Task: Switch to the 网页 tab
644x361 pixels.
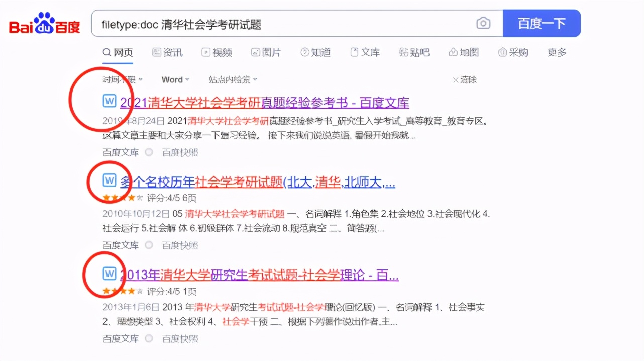Action: tap(118, 52)
